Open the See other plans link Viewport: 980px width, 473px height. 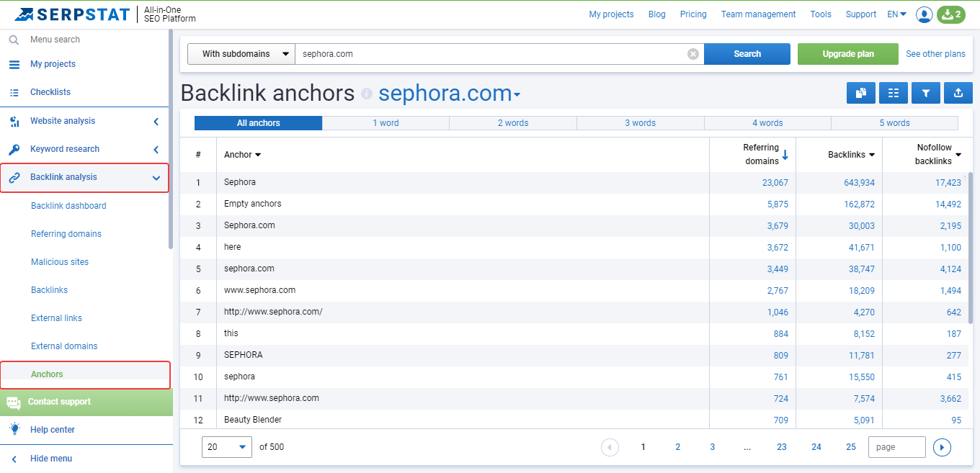[935, 54]
